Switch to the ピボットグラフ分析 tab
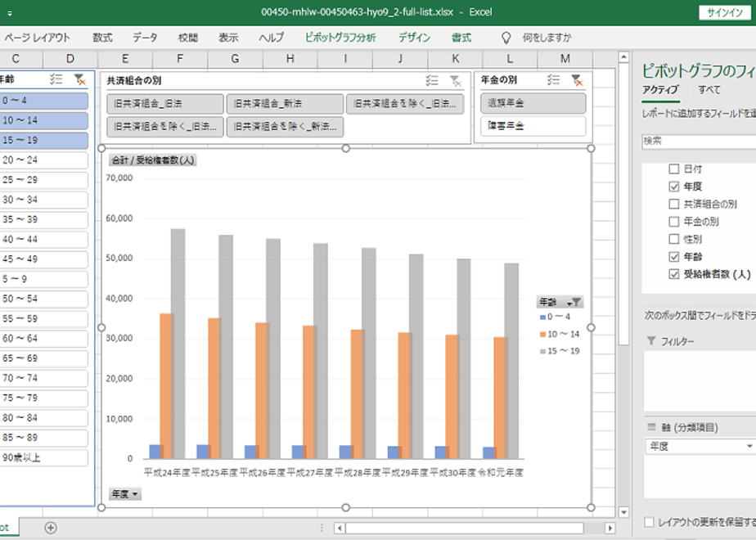The image size is (756, 540). pos(340,38)
